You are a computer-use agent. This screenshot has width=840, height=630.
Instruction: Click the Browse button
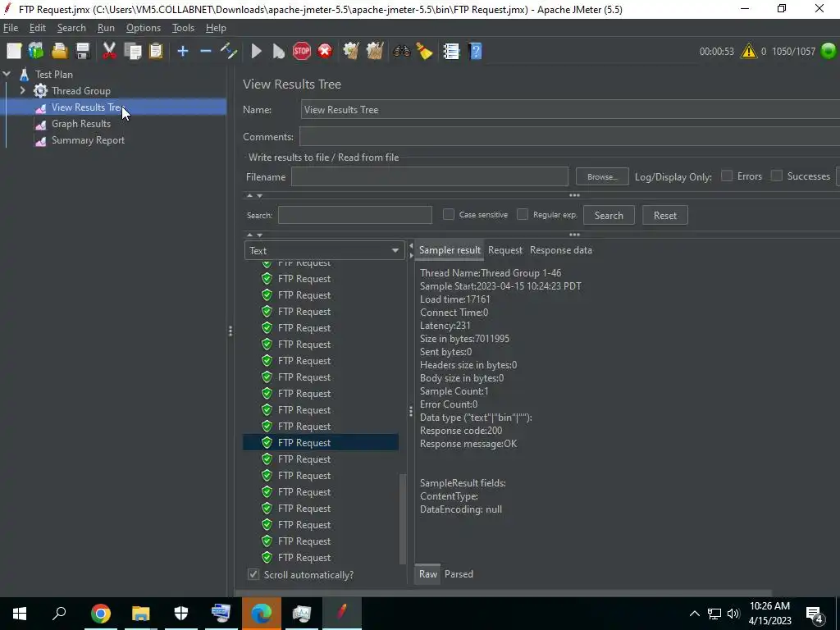(602, 177)
